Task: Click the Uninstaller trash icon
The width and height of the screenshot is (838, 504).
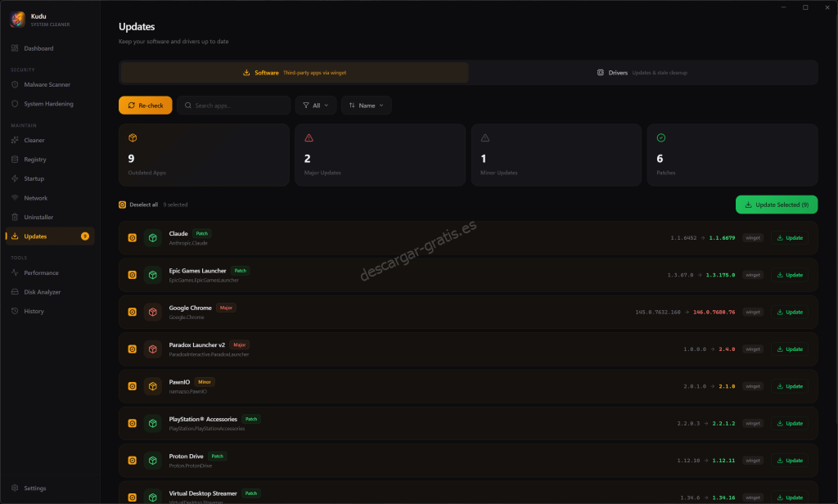Action: (x=15, y=217)
